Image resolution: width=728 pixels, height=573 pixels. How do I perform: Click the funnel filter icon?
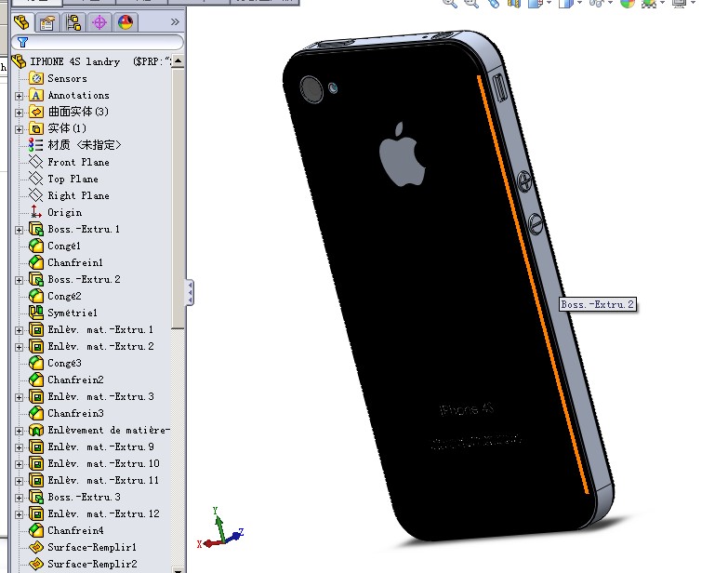(22, 42)
